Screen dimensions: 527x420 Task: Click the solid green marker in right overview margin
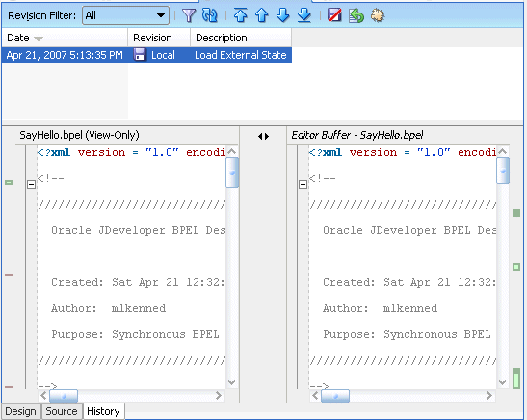[516, 213]
